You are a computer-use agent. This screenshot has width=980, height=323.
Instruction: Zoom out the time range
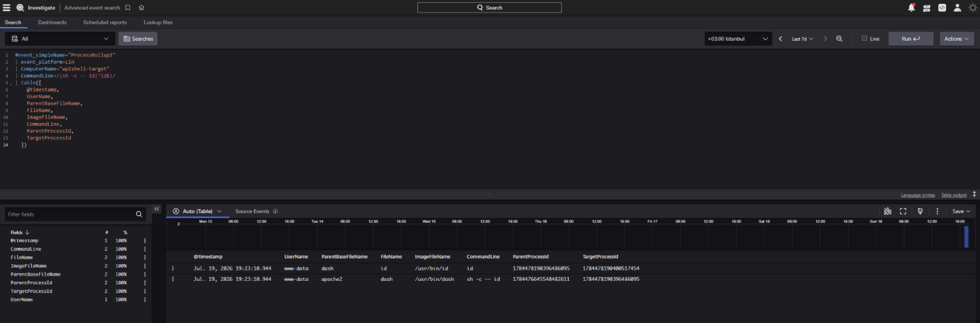pyautogui.click(x=839, y=39)
